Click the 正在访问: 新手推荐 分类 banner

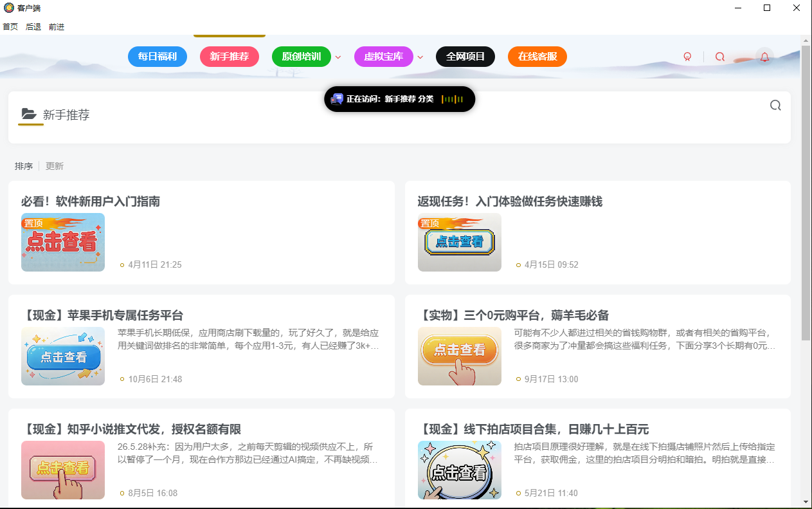pos(399,99)
